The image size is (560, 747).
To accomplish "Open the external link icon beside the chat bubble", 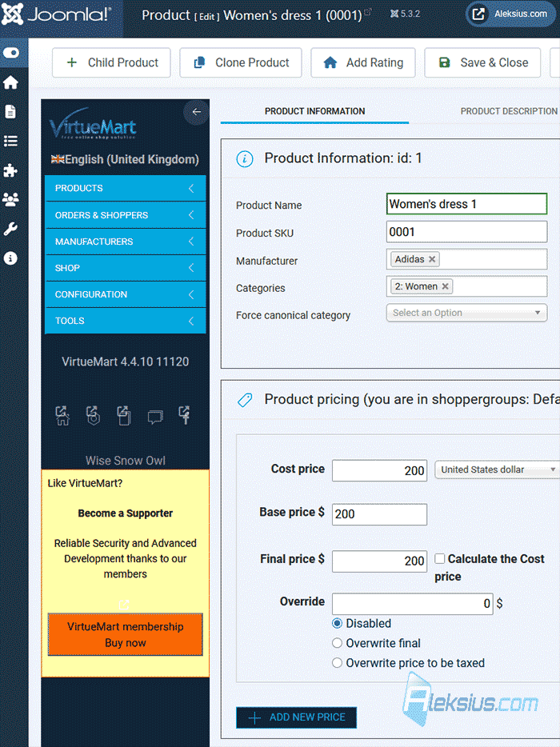I will [x=185, y=415].
